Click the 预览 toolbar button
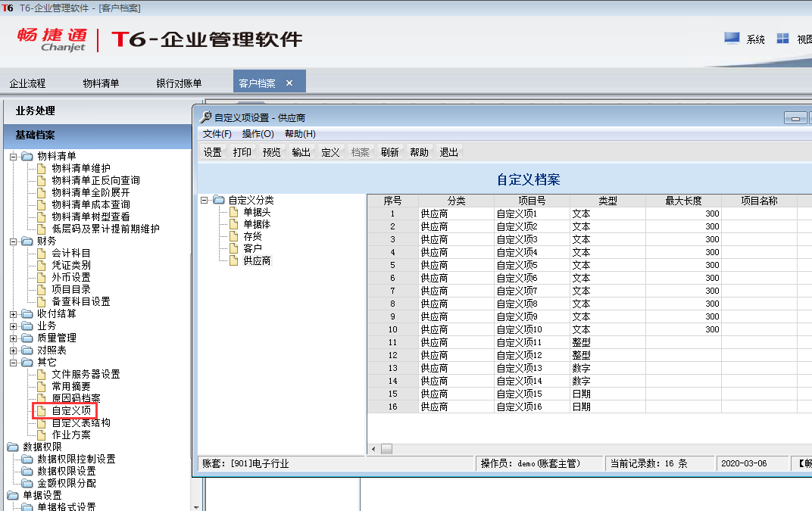The height and width of the screenshot is (511, 812). point(271,152)
